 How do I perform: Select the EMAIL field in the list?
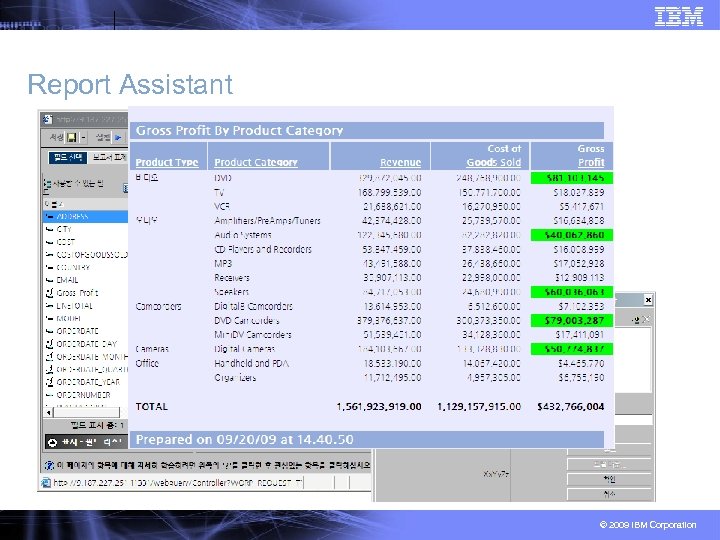tap(85, 280)
